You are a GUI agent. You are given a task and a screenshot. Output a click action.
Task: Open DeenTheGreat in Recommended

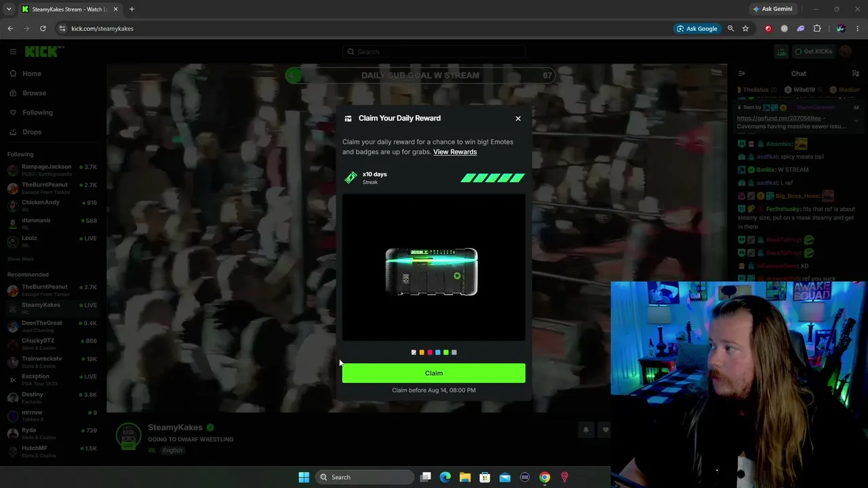[53, 326]
